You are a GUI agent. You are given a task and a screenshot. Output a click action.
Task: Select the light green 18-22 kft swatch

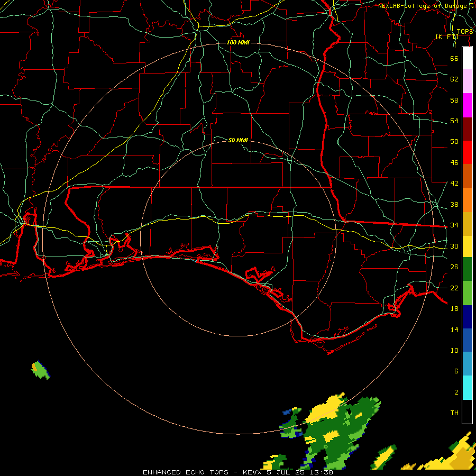[467, 293]
